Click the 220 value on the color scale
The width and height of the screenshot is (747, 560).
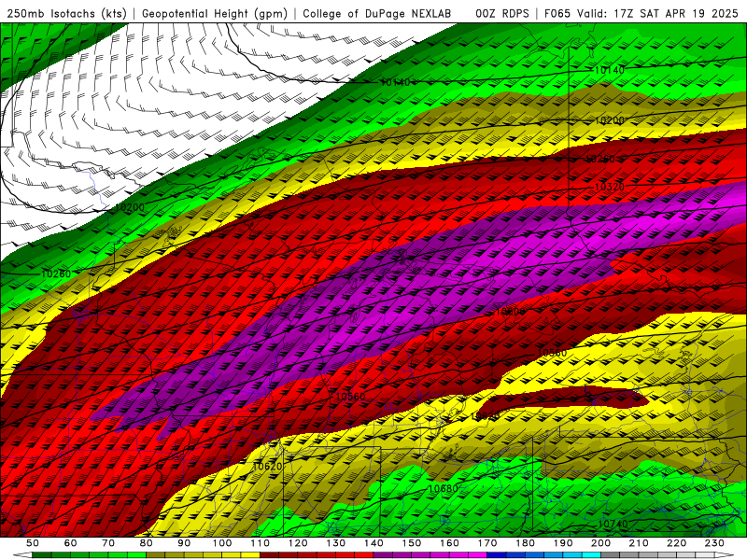click(x=676, y=543)
